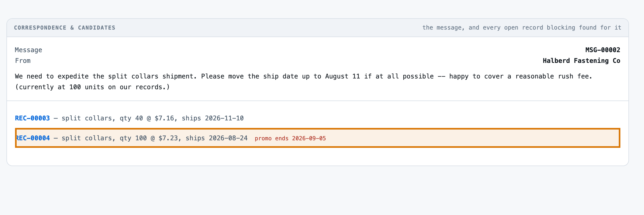Click the MSG-00002 message identifier
Viewport: 644px width, 215px height.
pos(603,50)
